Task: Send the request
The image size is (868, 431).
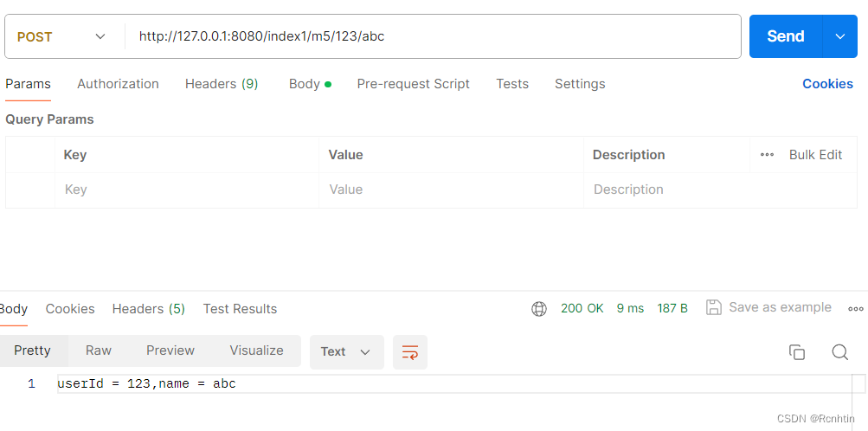Action: 786,36
